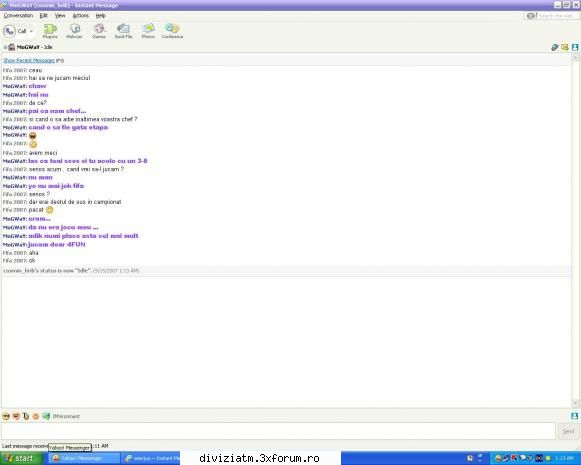Screen dimensions: 581x465
Task: Click the Send button
Action: click(x=568, y=431)
